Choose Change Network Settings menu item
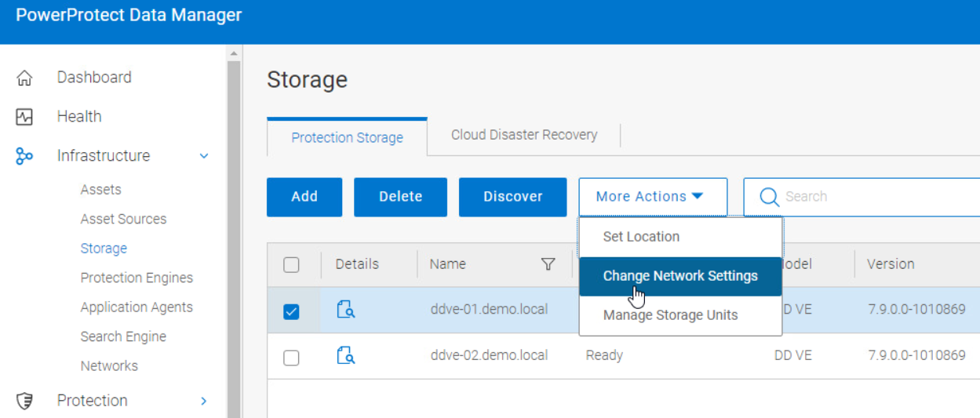 (x=680, y=276)
